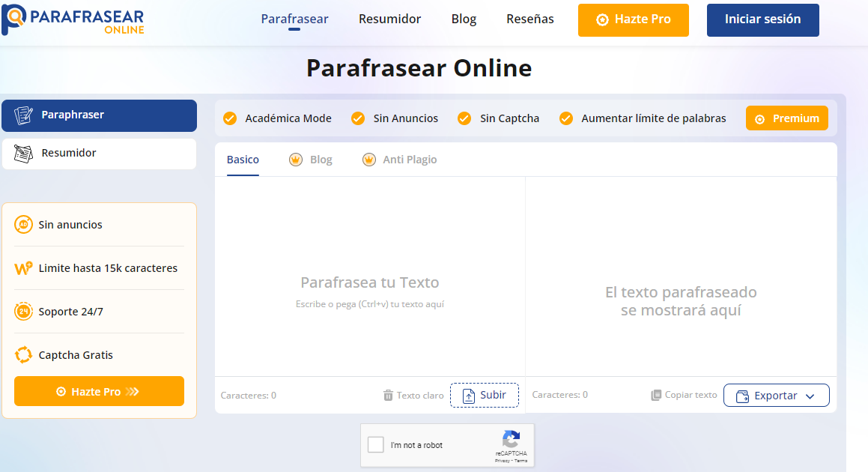Open the Blog page from the header
Viewport: 868px width, 472px height.
464,19
